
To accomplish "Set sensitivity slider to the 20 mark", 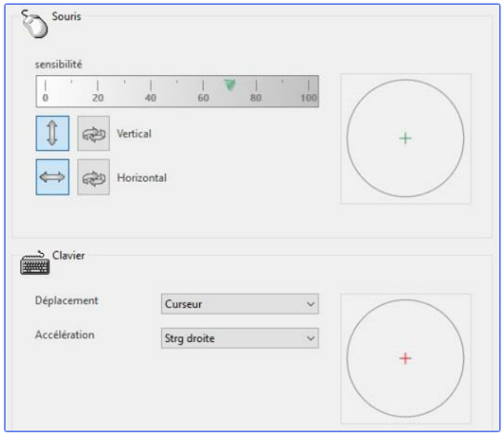I will click(97, 85).
